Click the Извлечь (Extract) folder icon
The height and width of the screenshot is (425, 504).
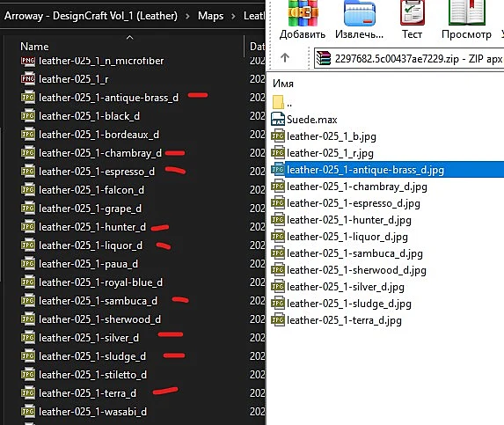pos(360,13)
